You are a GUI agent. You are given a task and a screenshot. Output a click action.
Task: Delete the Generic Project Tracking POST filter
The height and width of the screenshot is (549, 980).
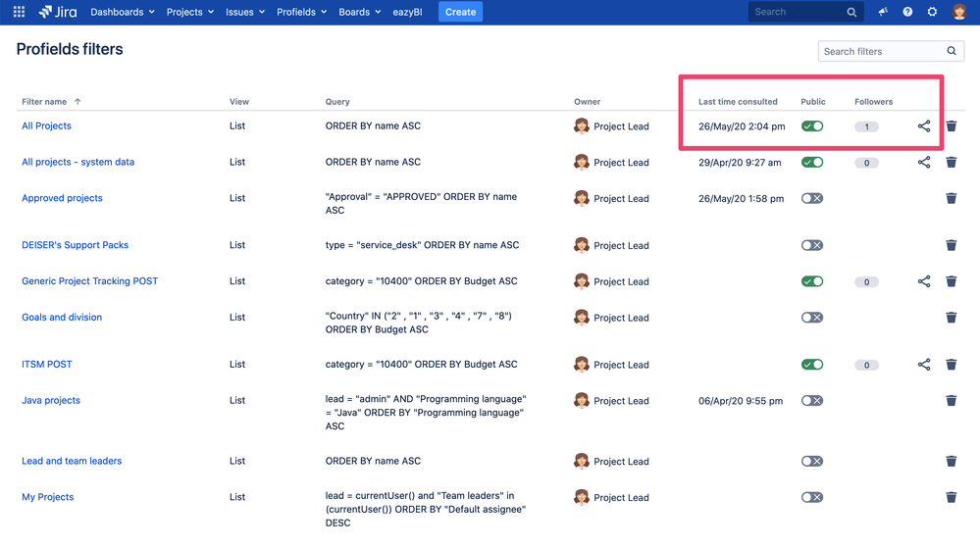click(x=952, y=281)
